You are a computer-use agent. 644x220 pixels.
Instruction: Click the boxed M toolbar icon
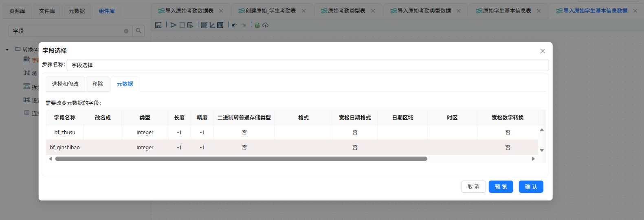[x=220, y=25]
